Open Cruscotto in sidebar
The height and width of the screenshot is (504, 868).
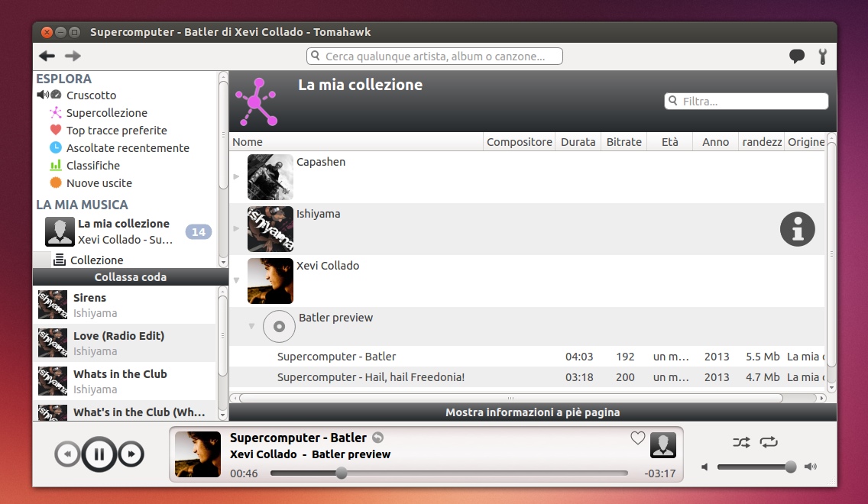pyautogui.click(x=92, y=95)
